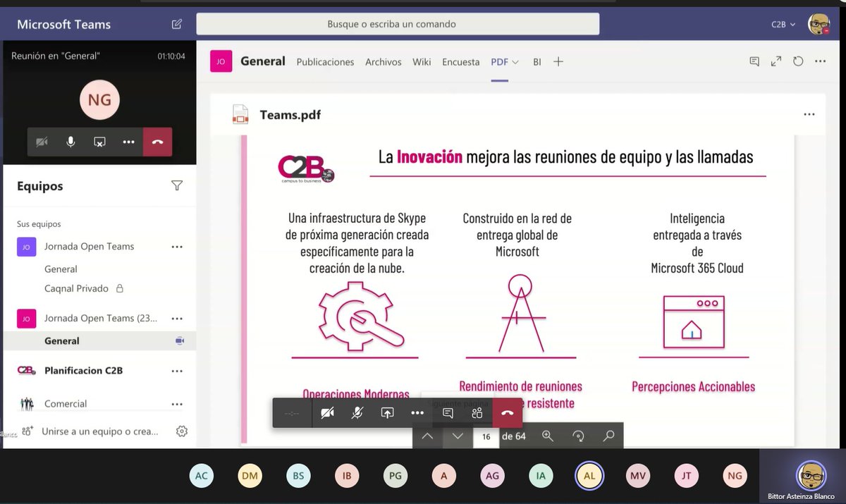Image resolution: width=846 pixels, height=504 pixels.
Task: Zoom in on the PDF
Action: (548, 436)
